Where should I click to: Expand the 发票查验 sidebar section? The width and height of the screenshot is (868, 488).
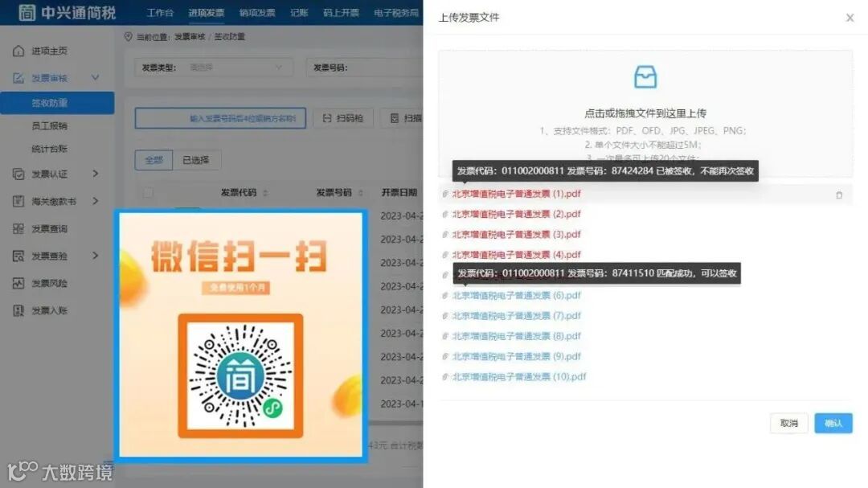coord(95,256)
